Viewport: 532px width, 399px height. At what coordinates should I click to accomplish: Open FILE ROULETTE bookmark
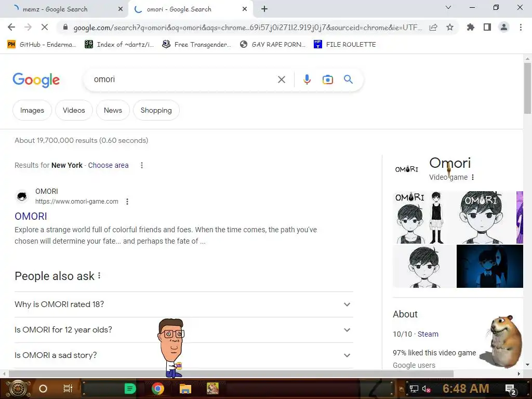[x=345, y=45]
